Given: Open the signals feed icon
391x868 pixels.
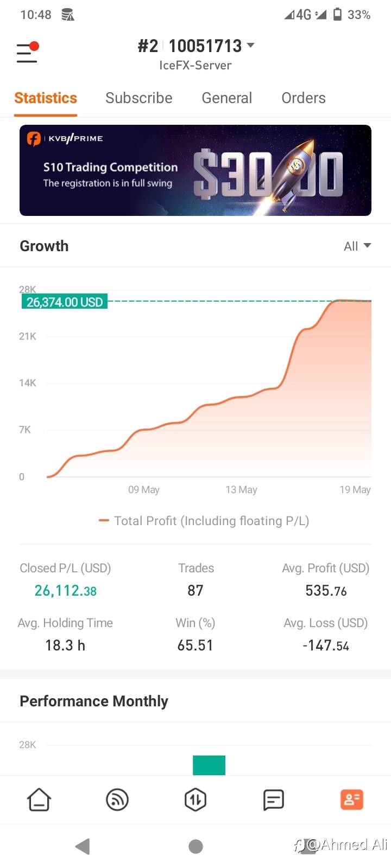Looking at the screenshot, I should pos(117,800).
